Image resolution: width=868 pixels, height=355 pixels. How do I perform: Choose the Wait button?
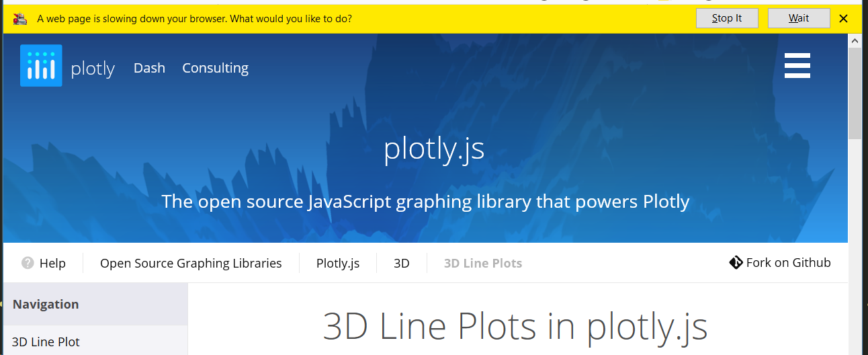click(x=799, y=18)
